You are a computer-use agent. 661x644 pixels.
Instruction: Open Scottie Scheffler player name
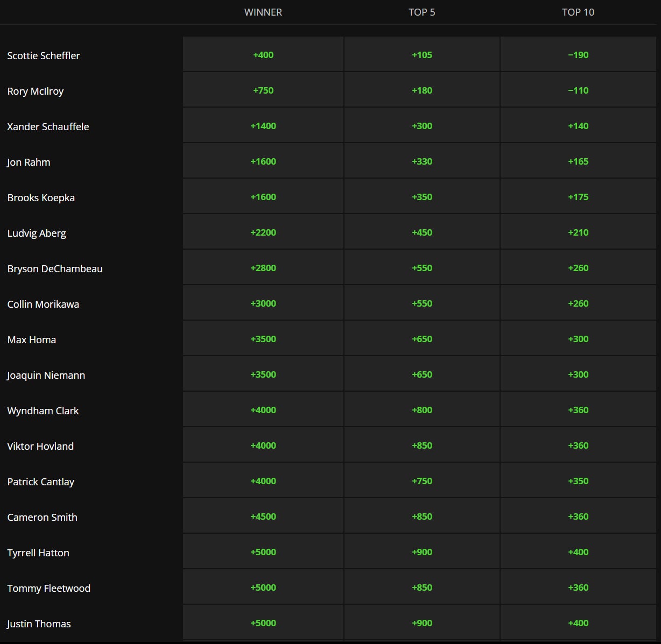44,56
